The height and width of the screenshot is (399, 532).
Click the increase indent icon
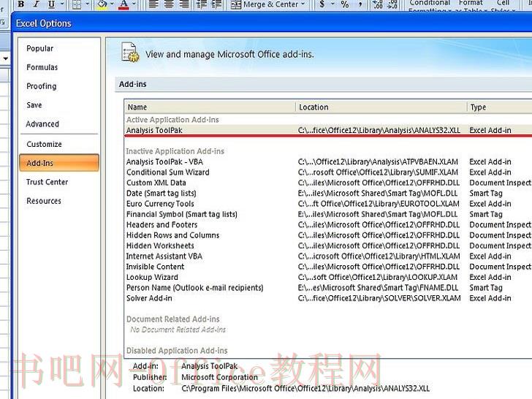(216, 4)
